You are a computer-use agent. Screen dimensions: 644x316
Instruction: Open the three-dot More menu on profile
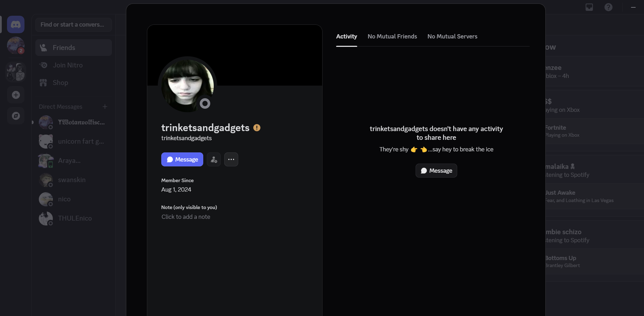coord(231,159)
